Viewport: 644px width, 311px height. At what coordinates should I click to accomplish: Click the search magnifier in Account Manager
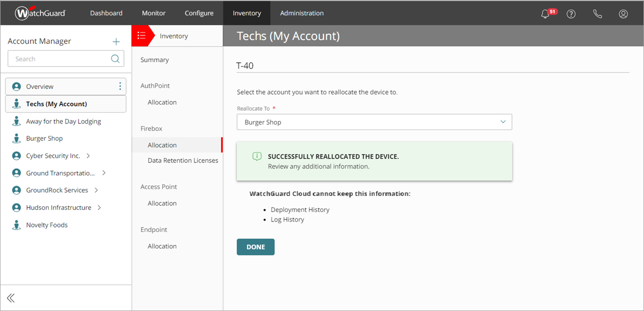[115, 58]
